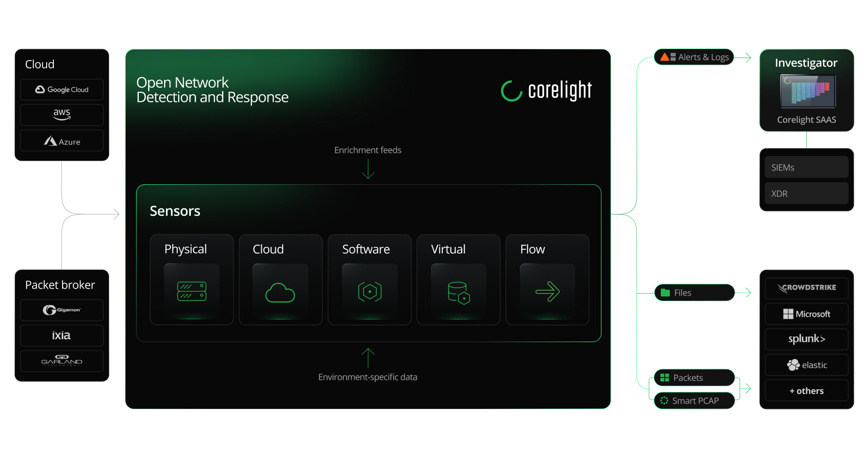This screenshot has height=458, width=868.
Task: Open the SIEMs item under Investigator
Action: (x=806, y=167)
